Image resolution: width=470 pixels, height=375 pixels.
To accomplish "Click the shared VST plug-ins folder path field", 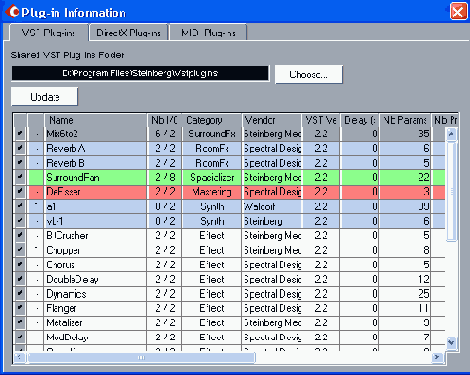I will point(140,73).
